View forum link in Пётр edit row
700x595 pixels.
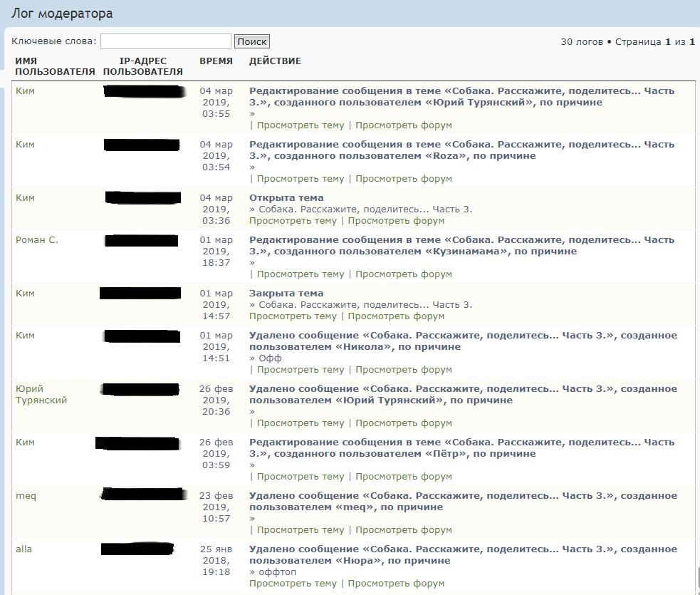[x=404, y=477]
